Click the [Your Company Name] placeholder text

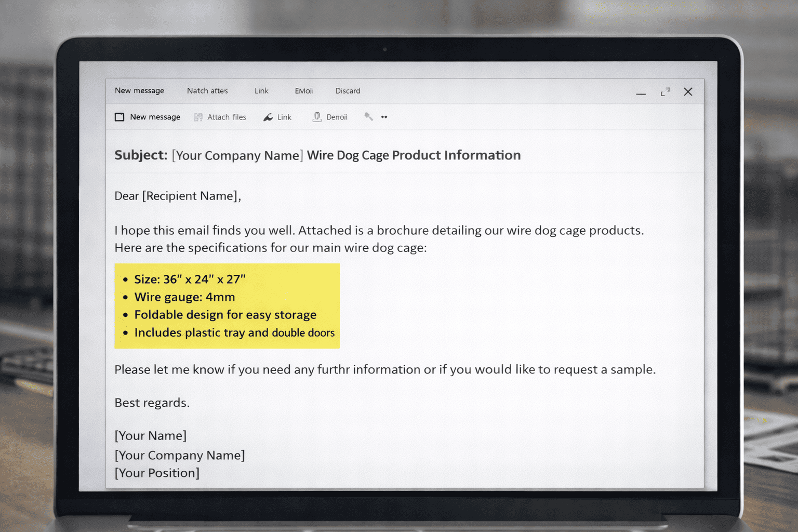(x=179, y=455)
